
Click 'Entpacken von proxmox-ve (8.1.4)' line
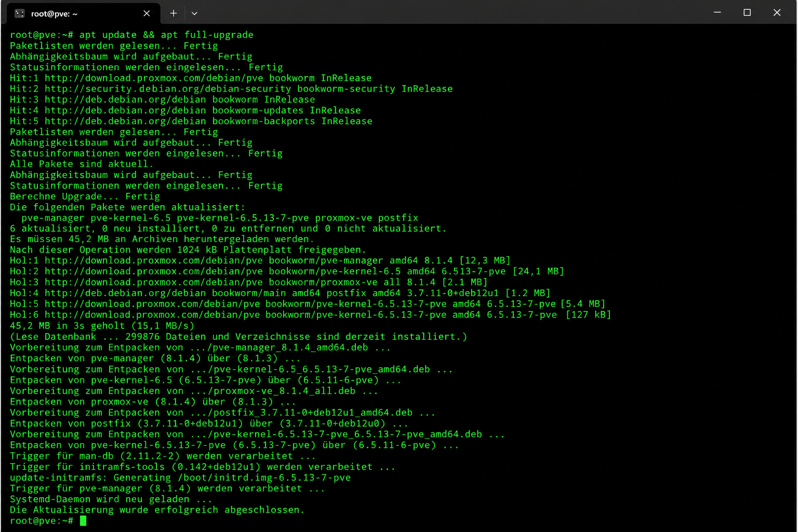[x=153, y=402]
